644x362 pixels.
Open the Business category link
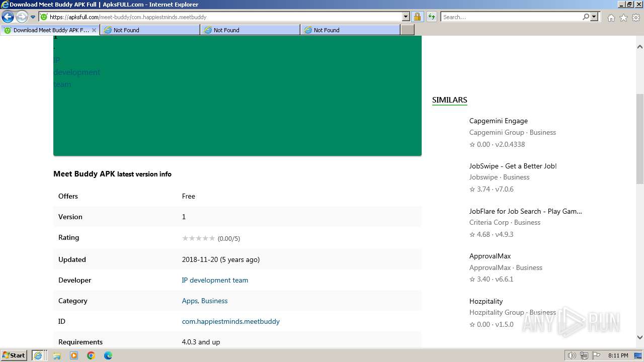pos(214,301)
